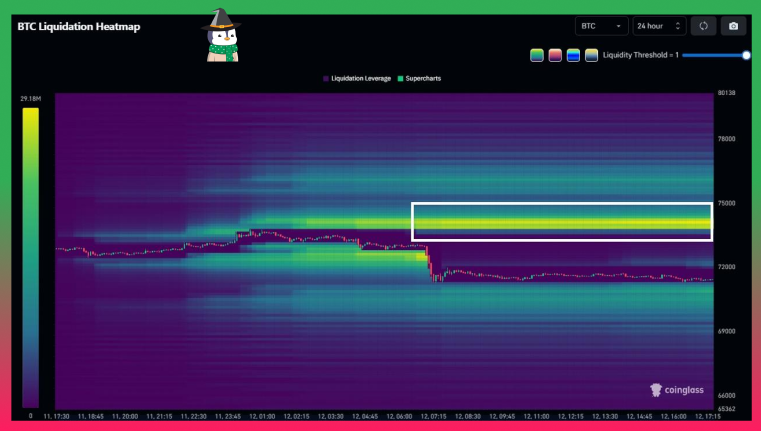The height and width of the screenshot is (431, 761).
Task: Click the 29.18M color scale bar
Action: (30, 255)
